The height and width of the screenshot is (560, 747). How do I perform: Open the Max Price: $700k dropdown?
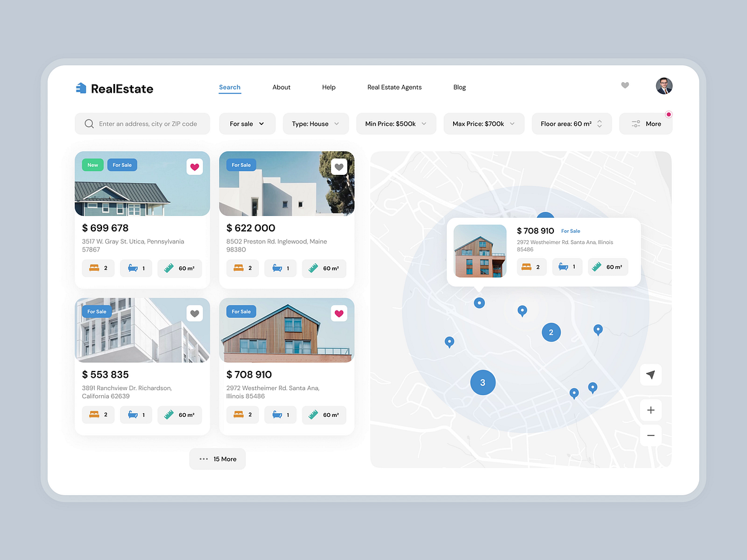tap(484, 123)
